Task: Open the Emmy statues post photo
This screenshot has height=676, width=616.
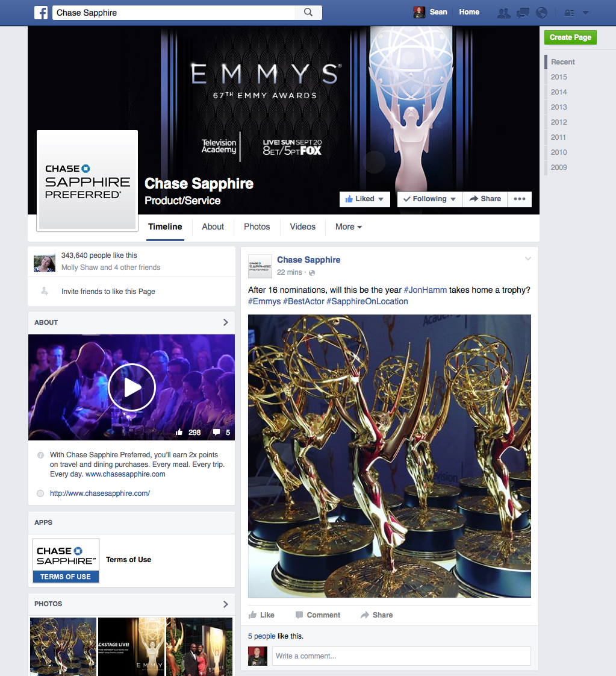Action: click(390, 455)
